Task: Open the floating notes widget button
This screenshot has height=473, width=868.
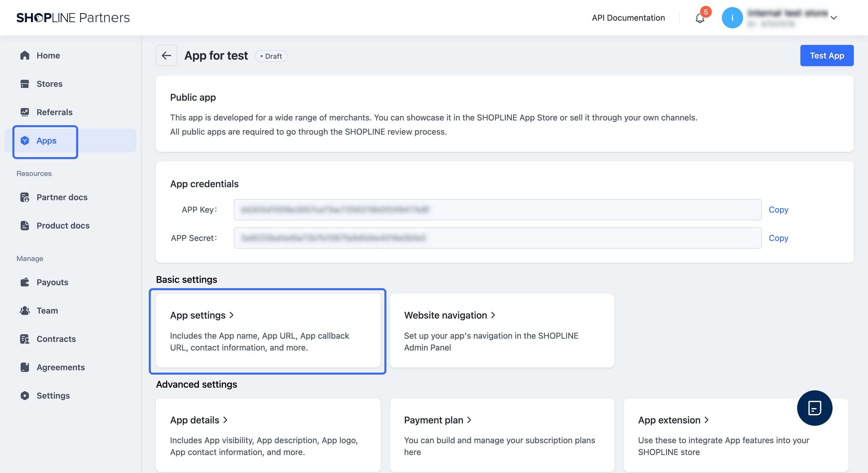Action: [x=815, y=408]
